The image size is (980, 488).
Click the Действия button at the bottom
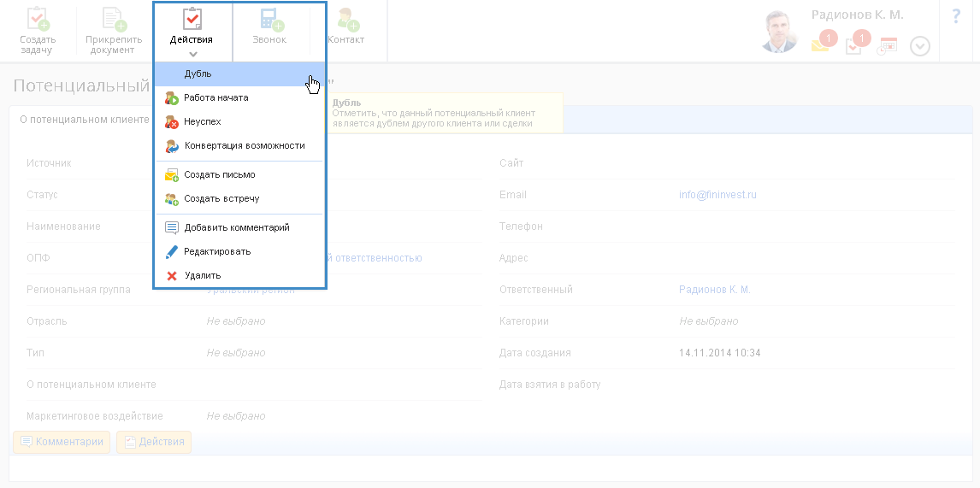[x=154, y=442]
